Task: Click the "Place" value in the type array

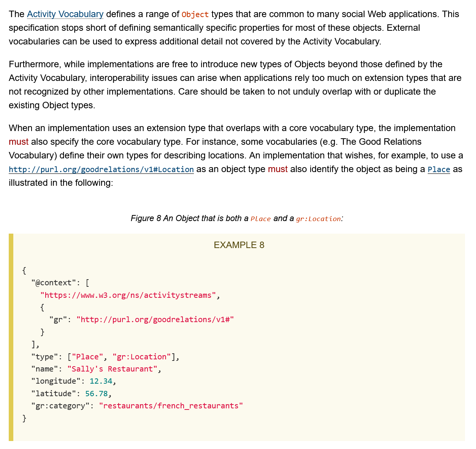Action: click(x=87, y=357)
